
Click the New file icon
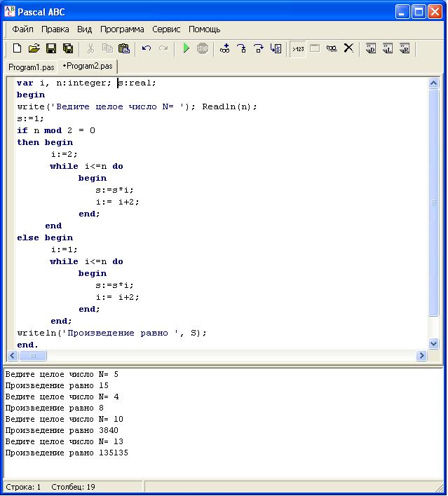point(18,48)
